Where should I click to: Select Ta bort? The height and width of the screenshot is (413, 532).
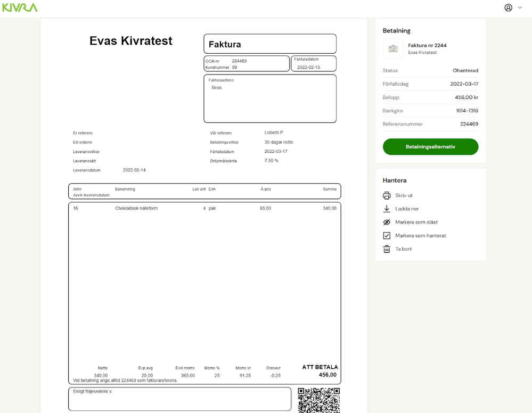click(x=404, y=249)
